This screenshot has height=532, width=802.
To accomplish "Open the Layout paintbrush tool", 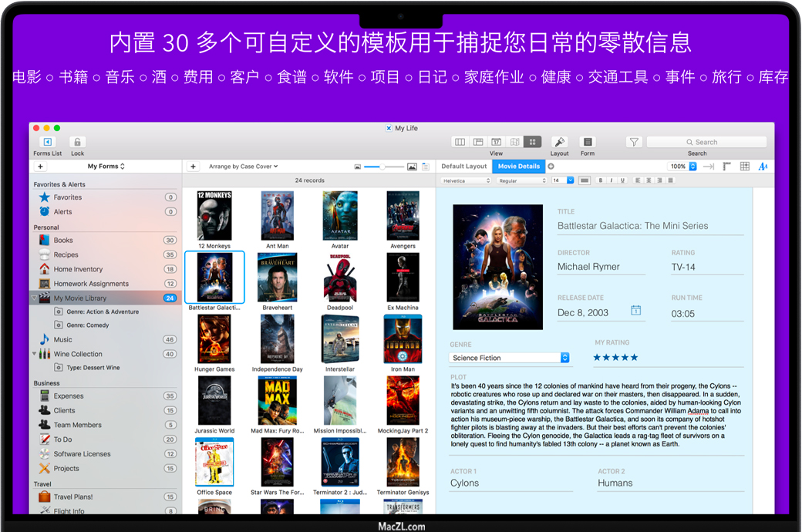I will (x=560, y=143).
